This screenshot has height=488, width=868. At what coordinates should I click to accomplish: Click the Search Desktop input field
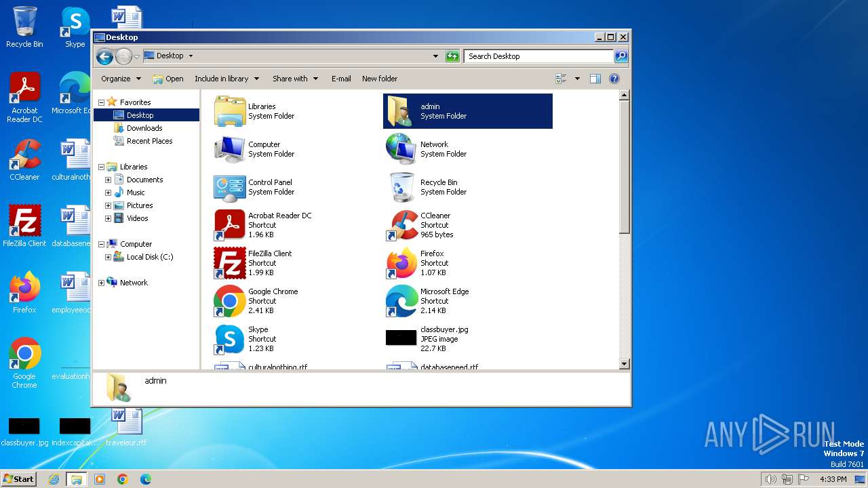tap(538, 56)
